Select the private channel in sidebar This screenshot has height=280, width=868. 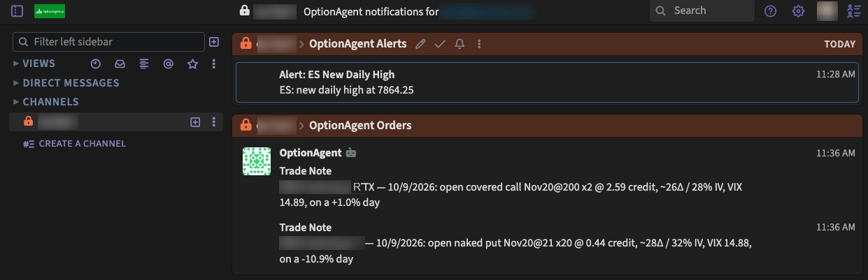tap(116, 121)
